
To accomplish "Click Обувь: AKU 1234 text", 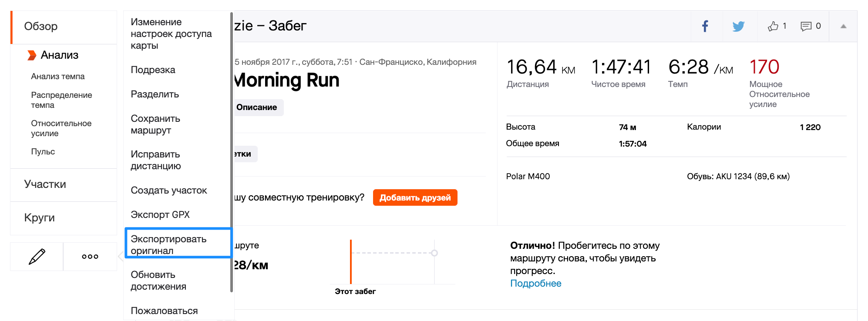I will pyautogui.click(x=738, y=177).
